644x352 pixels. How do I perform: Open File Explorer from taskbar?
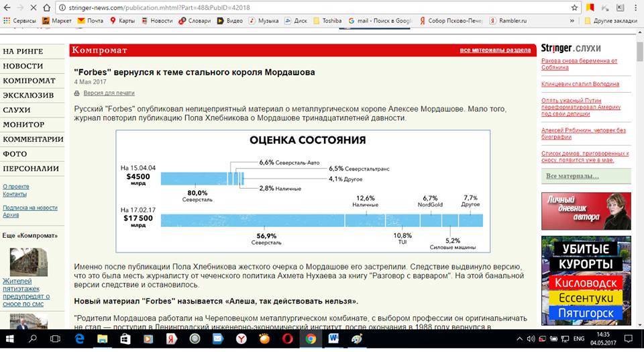point(102,339)
